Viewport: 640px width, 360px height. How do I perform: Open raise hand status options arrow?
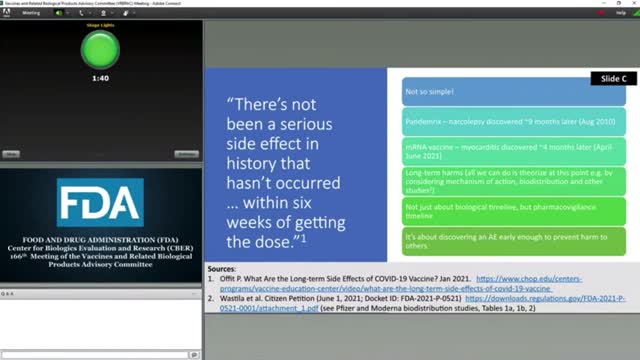(x=134, y=13)
